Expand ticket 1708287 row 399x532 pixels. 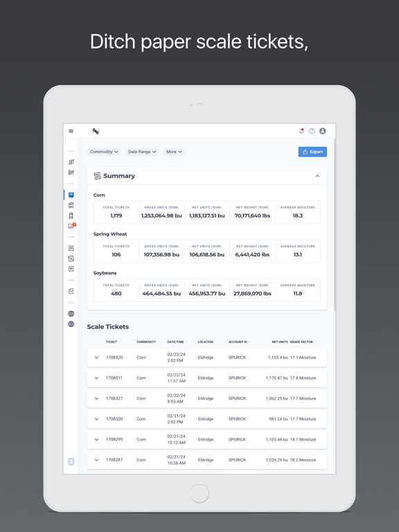tap(97, 460)
